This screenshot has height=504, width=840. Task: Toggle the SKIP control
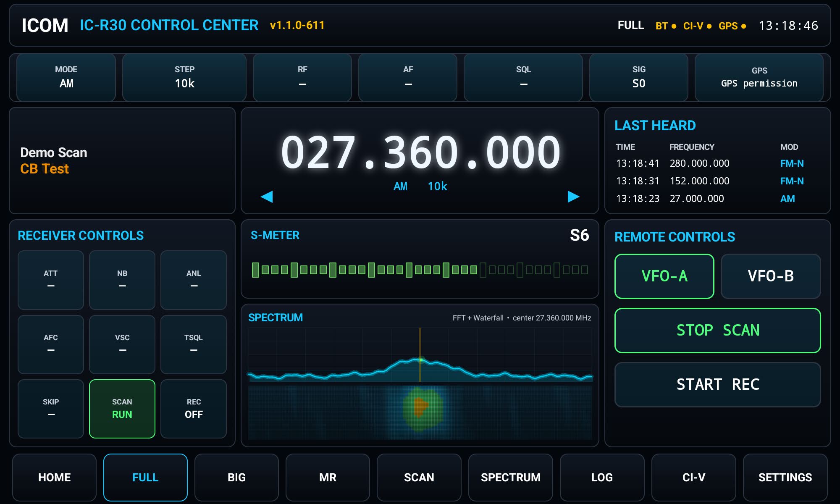pyautogui.click(x=51, y=409)
